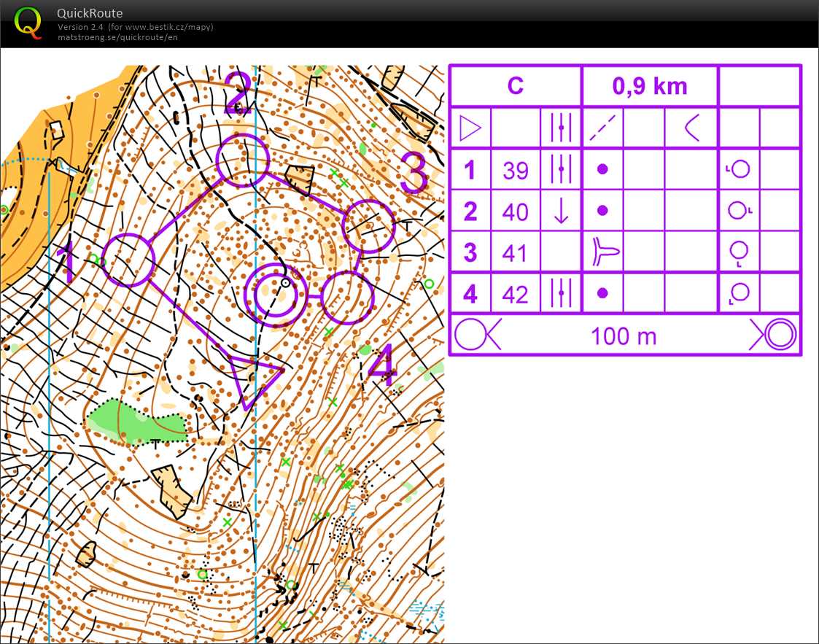This screenshot has width=819, height=644.
Task: Click the 100 m finish distance text
Action: click(x=624, y=336)
